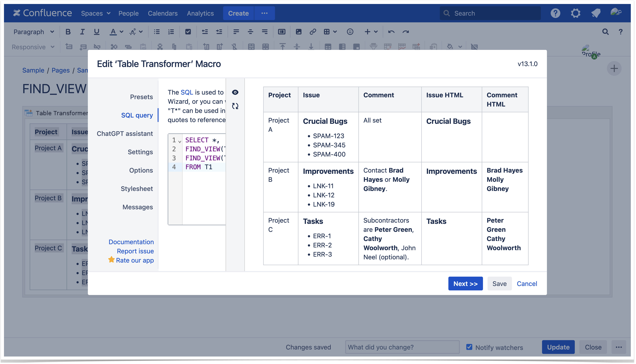Toggle the task list checkbox icon
Viewport: 636px width, 364px height.
[188, 32]
